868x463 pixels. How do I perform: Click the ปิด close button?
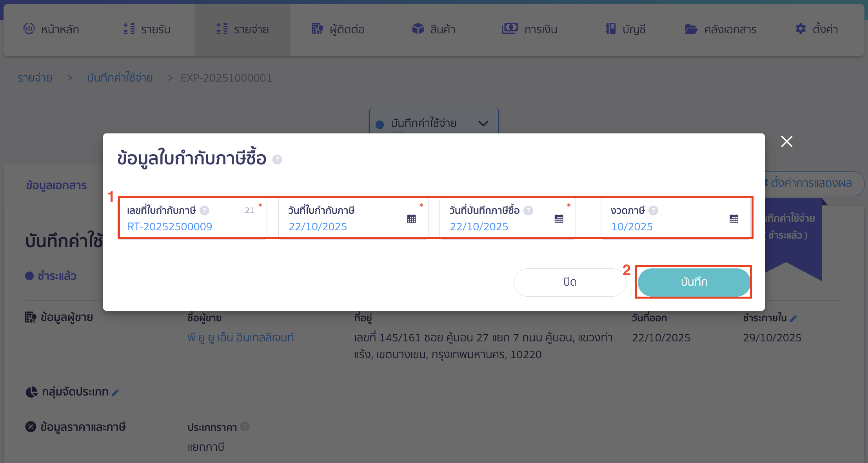[569, 282]
